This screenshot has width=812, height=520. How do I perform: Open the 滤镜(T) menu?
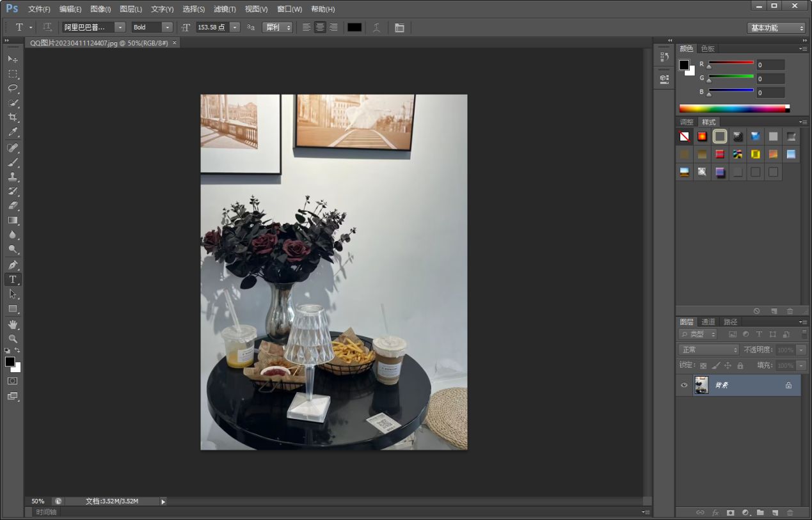[x=225, y=9]
